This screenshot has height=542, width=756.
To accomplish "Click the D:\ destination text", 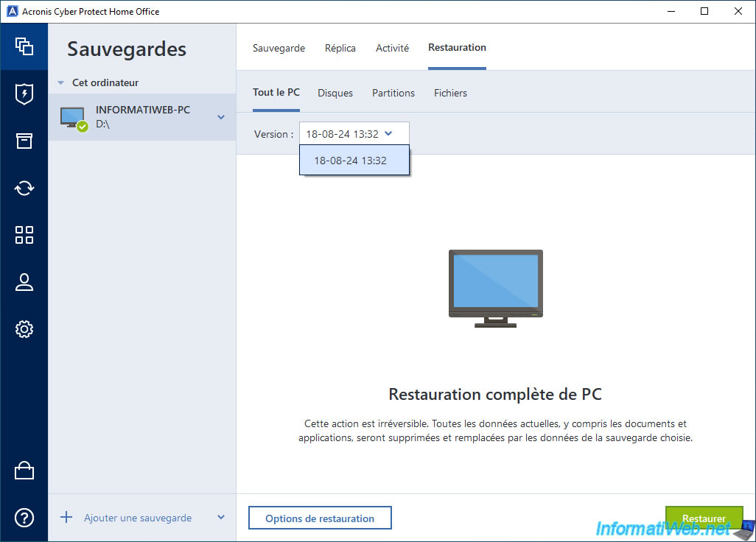I will click(102, 124).
